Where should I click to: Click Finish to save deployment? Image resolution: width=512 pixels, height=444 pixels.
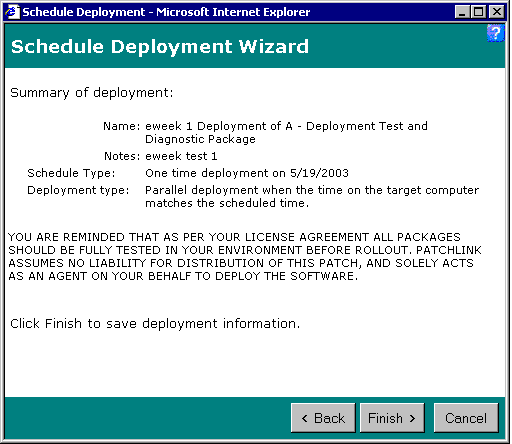click(x=392, y=418)
